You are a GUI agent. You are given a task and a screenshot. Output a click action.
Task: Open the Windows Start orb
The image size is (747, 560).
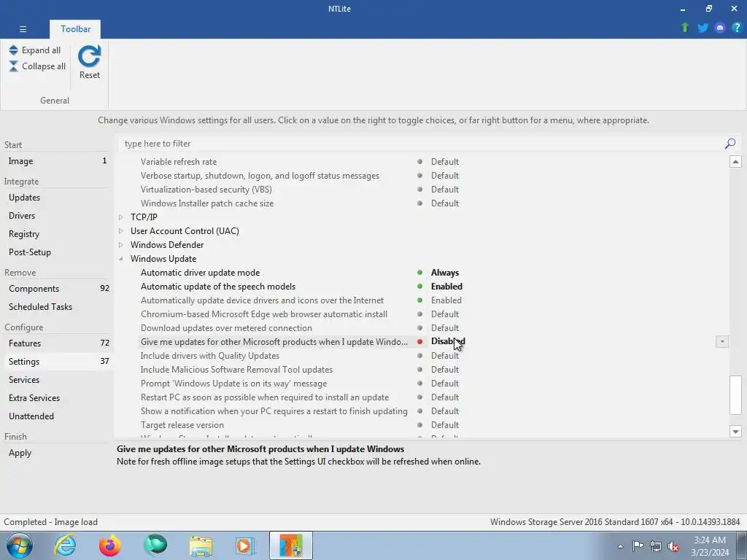[20, 545]
